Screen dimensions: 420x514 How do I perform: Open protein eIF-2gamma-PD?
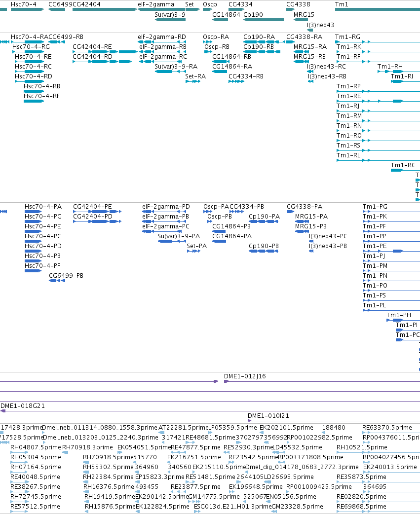coord(166,207)
